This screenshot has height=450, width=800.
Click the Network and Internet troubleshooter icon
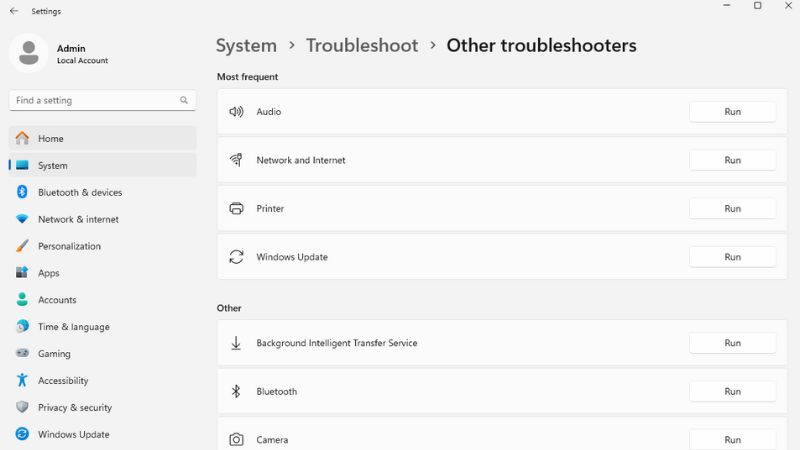[x=236, y=160]
